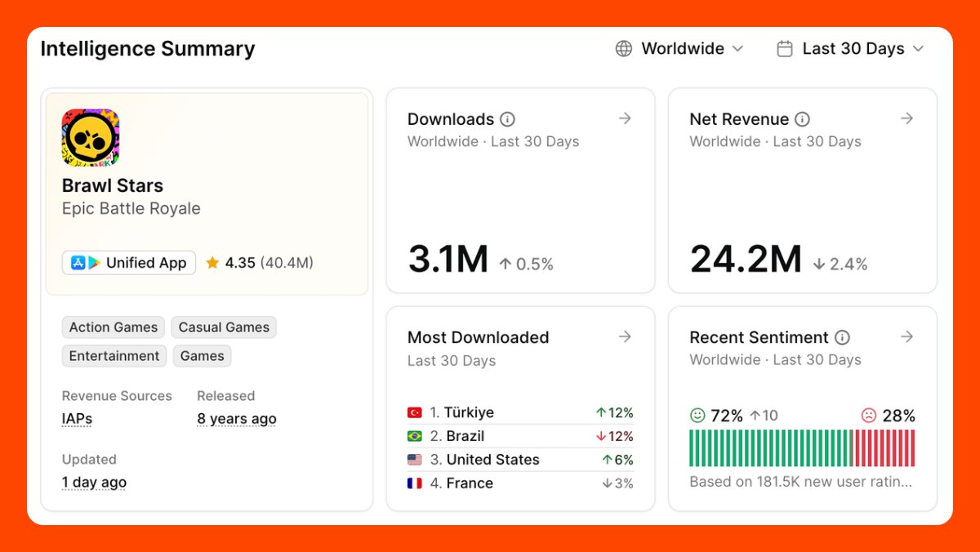Click the Recent Sentiment card title
The width and height of the screenshot is (980, 552).
coord(759,337)
